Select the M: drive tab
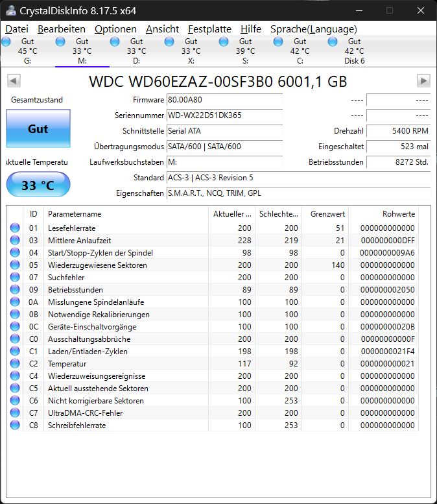Viewport: 437px width, 504px height. pos(82,51)
